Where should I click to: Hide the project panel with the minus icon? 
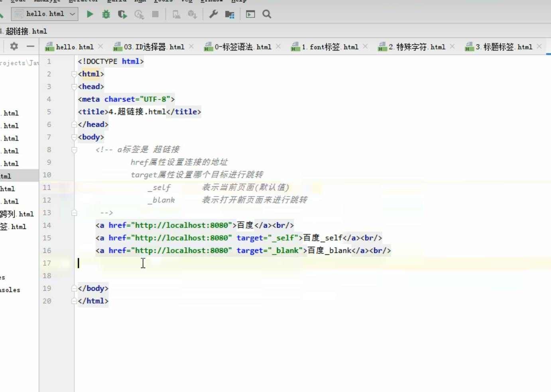coord(30,46)
